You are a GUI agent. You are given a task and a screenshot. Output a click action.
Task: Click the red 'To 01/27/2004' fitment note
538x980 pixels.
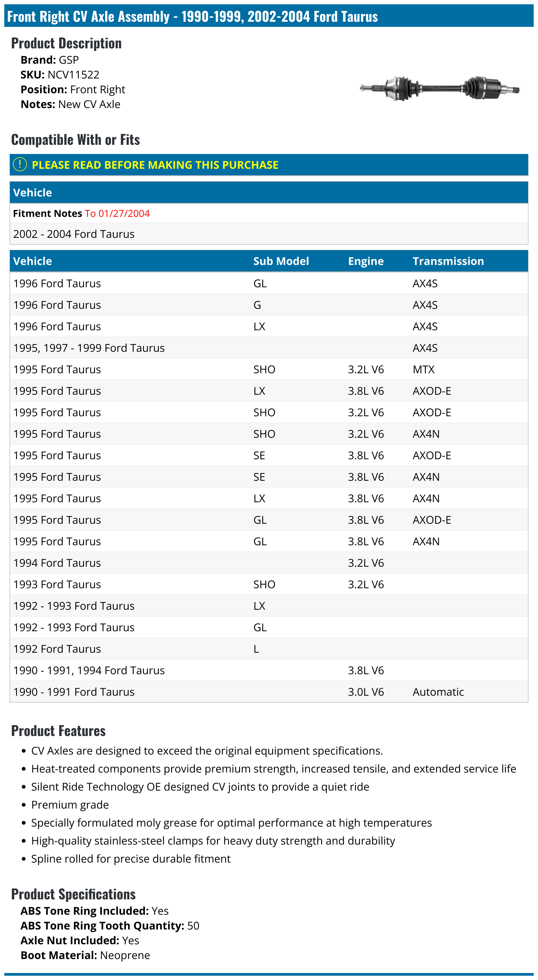(x=117, y=213)
